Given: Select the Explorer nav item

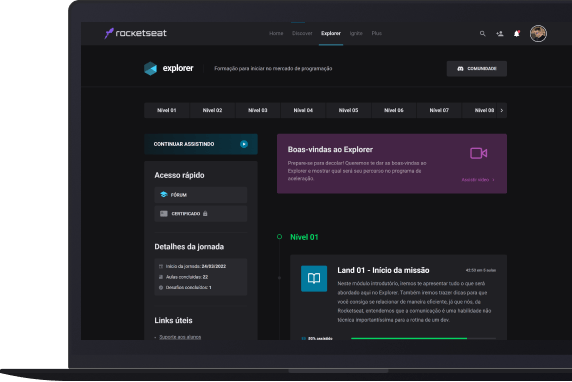Looking at the screenshot, I should point(331,33).
